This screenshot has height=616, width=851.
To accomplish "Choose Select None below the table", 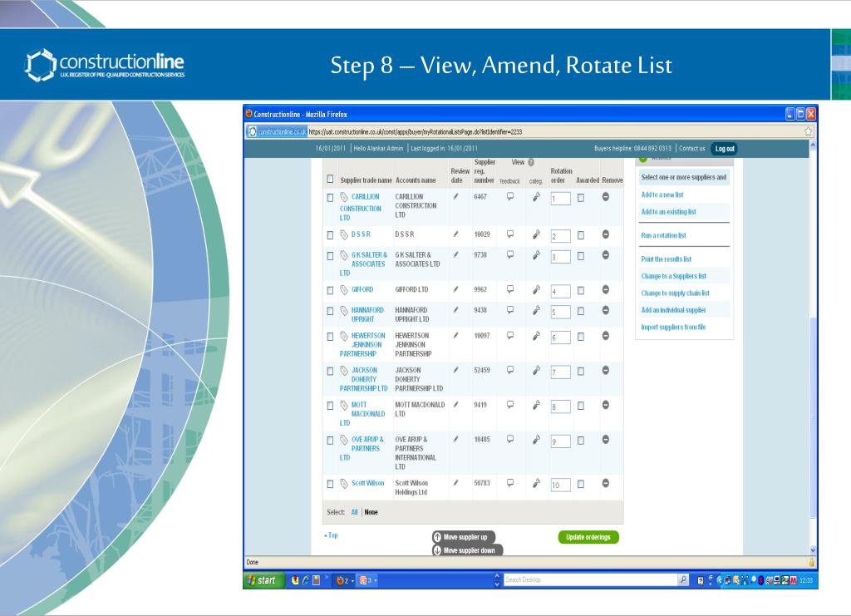I will coord(371,512).
